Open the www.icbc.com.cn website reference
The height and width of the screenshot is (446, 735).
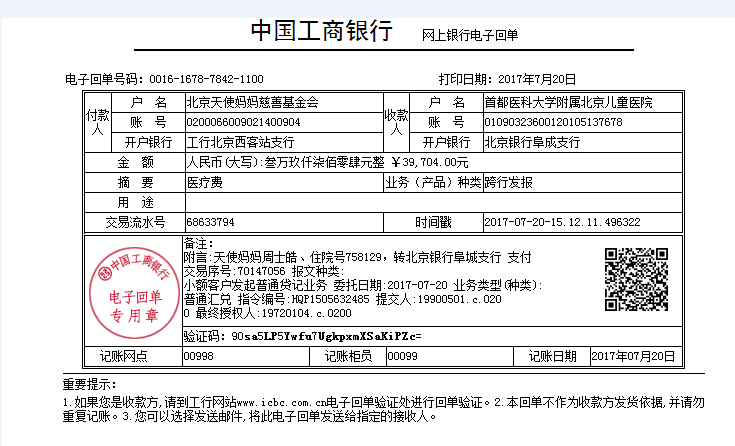pos(281,403)
